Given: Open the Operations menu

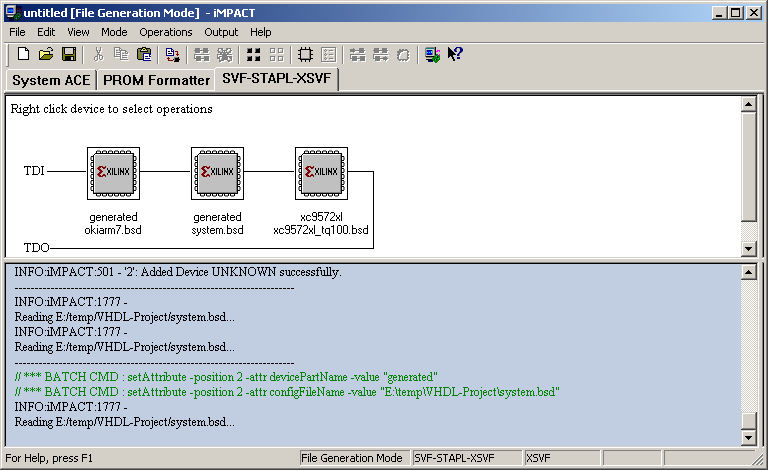Looking at the screenshot, I should tap(166, 32).
